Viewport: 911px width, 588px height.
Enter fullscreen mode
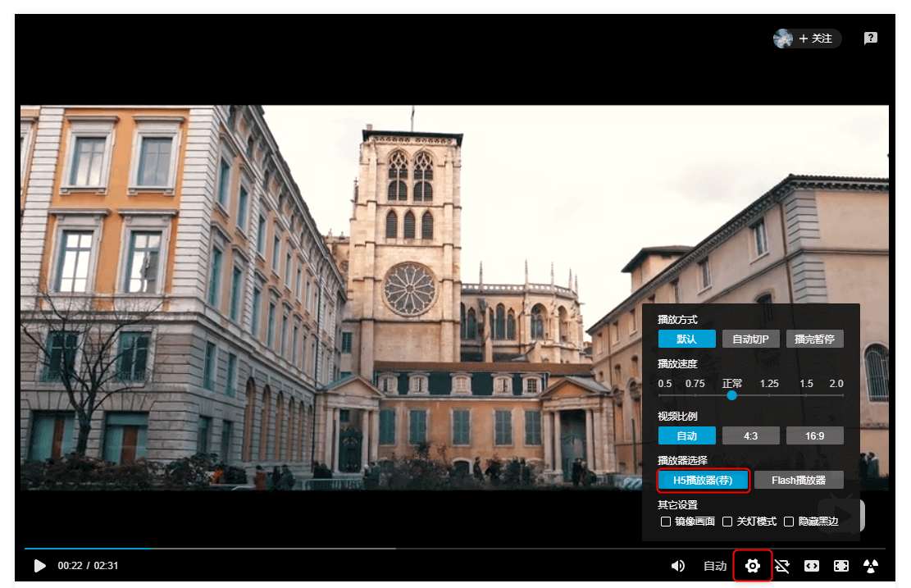click(x=841, y=566)
